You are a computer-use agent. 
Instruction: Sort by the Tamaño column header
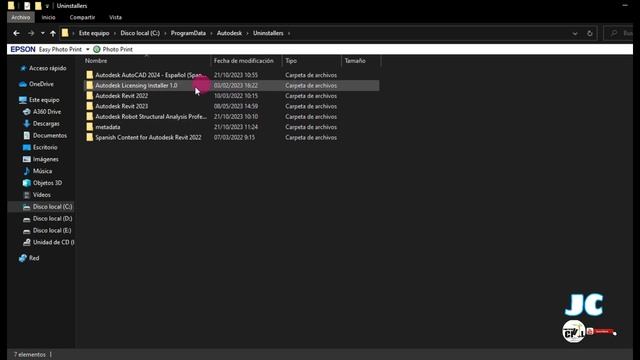point(355,61)
